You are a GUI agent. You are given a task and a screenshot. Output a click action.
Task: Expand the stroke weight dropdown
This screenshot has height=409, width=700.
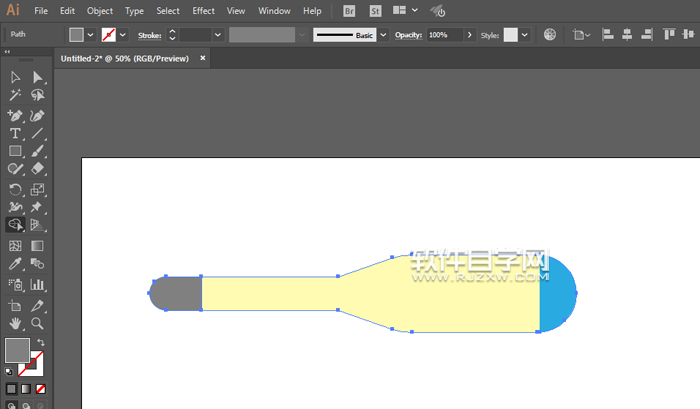pos(218,34)
